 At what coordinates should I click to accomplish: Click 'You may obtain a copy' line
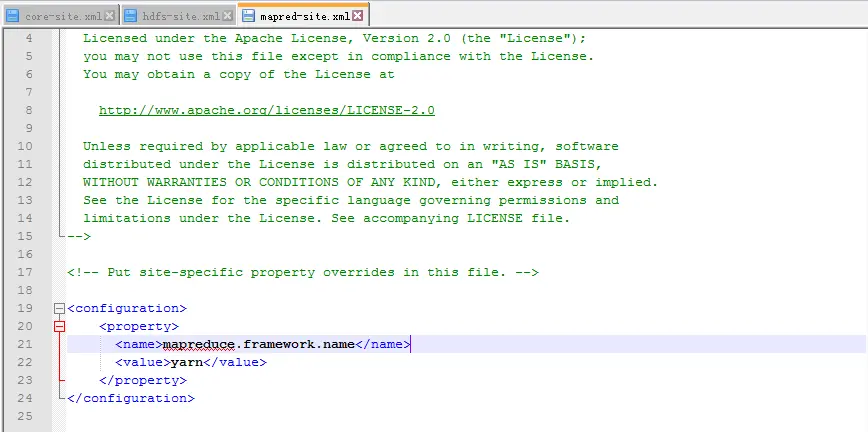tap(239, 74)
